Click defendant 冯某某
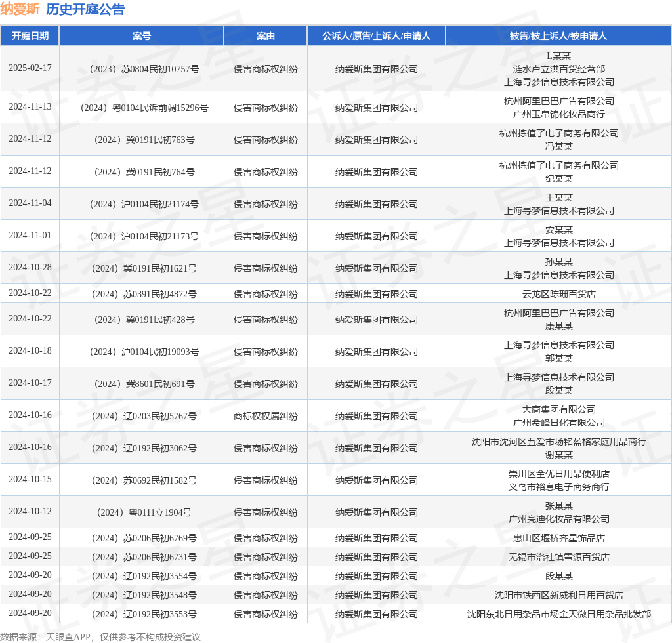Viewport: 672px width, 643px height. pyautogui.click(x=559, y=146)
